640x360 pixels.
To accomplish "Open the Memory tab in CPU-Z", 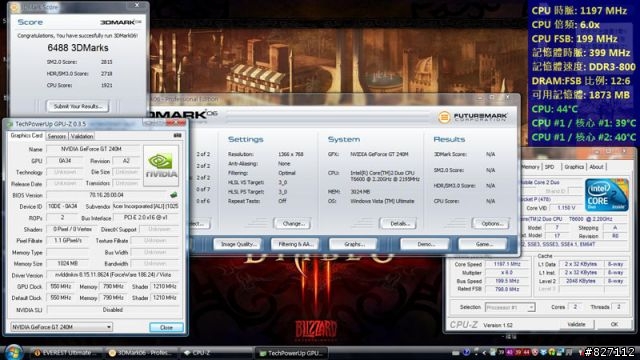I will coord(530,167).
